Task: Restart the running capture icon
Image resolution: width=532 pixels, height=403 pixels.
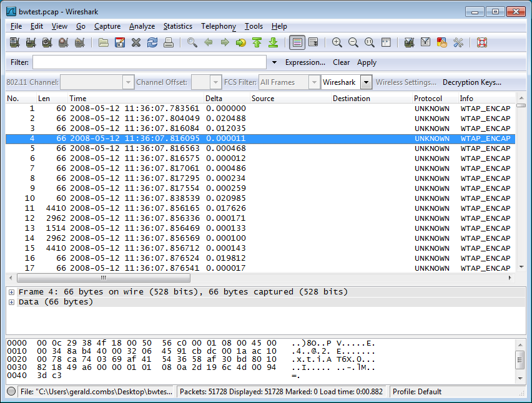Action: point(80,42)
